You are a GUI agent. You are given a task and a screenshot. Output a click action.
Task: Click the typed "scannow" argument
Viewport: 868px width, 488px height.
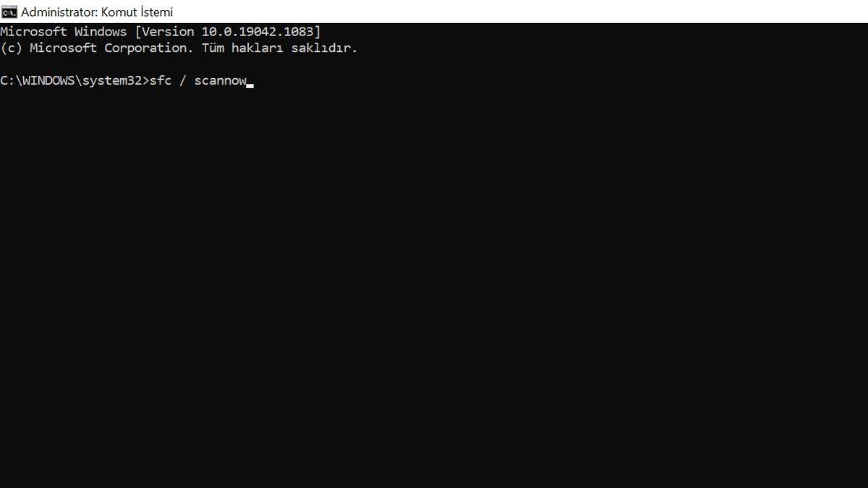tap(221, 81)
